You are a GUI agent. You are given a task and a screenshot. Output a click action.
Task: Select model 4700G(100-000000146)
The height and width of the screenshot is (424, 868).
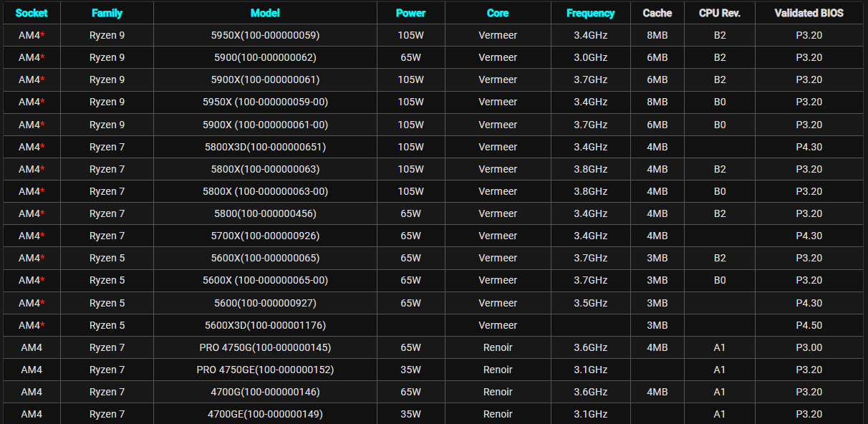click(x=265, y=392)
